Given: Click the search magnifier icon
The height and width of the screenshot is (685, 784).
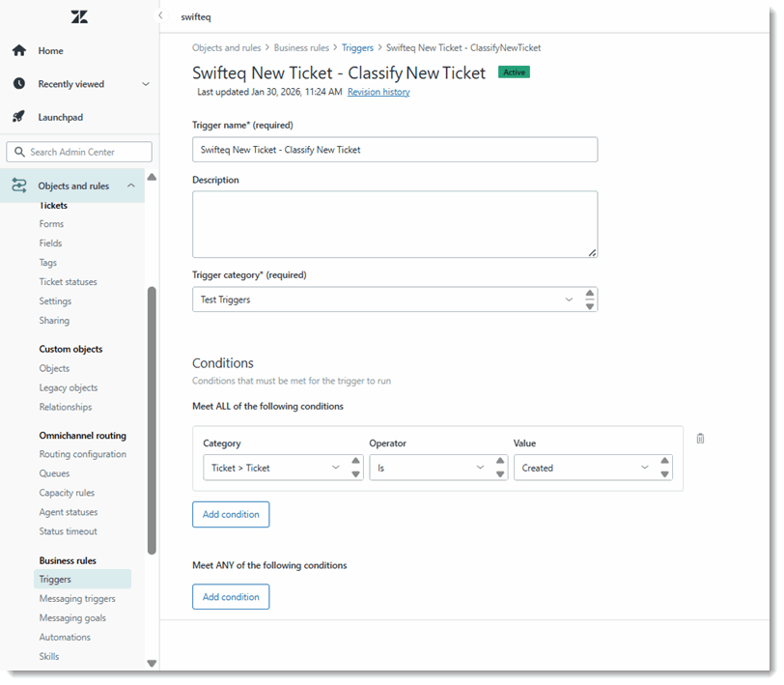Looking at the screenshot, I should click(x=19, y=152).
